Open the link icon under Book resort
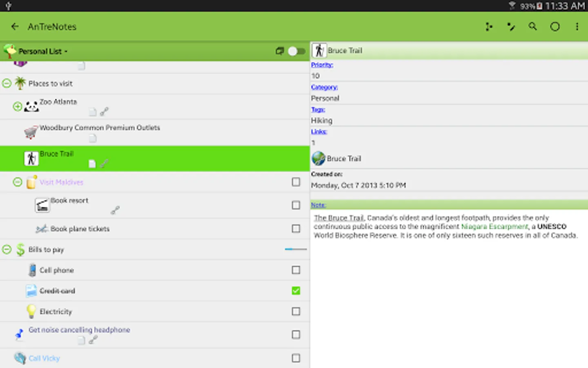The image size is (588, 368). tap(115, 210)
